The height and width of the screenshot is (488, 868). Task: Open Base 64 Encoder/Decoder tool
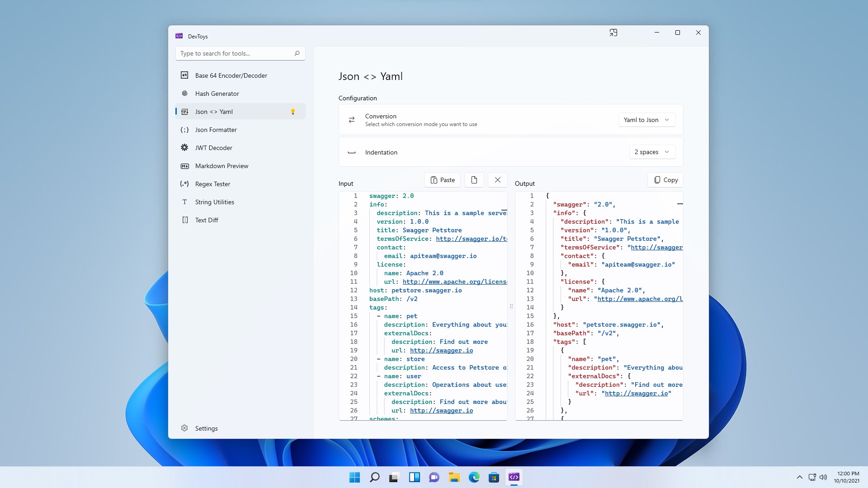tap(240, 75)
